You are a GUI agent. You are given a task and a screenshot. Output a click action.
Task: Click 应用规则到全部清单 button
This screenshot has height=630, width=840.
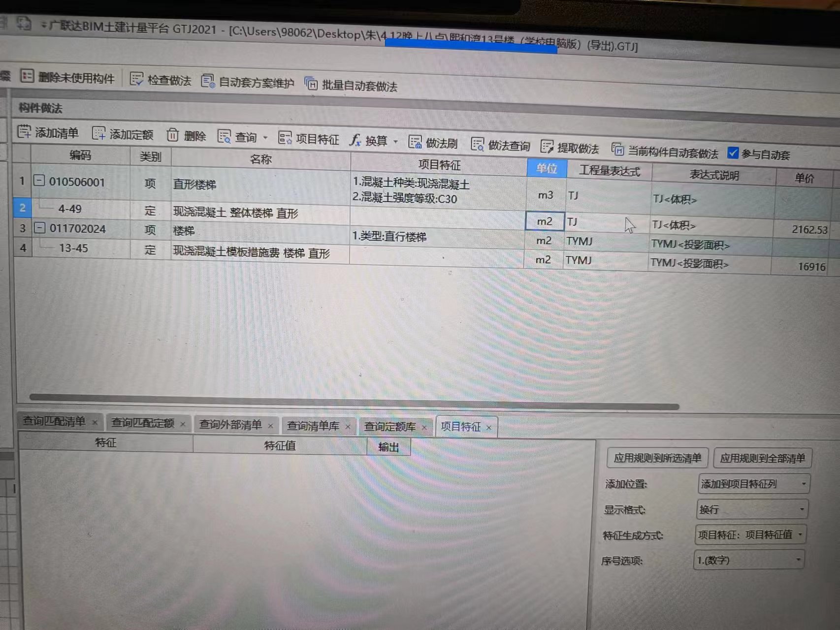tap(762, 458)
